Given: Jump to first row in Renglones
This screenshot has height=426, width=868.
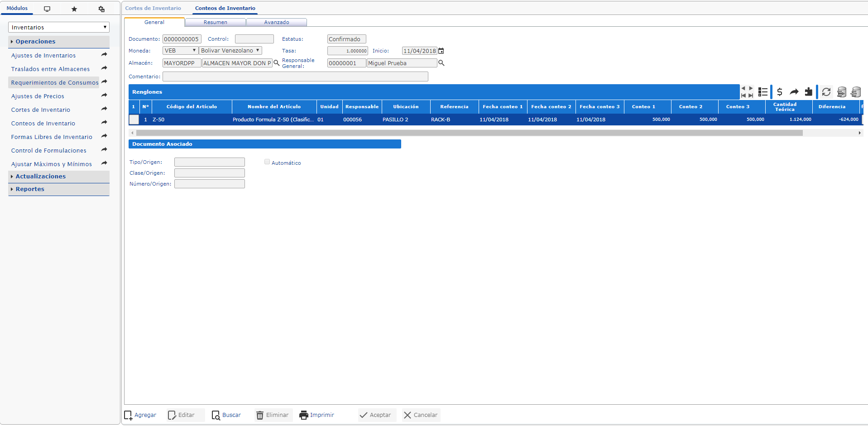Looking at the screenshot, I should (x=743, y=96).
